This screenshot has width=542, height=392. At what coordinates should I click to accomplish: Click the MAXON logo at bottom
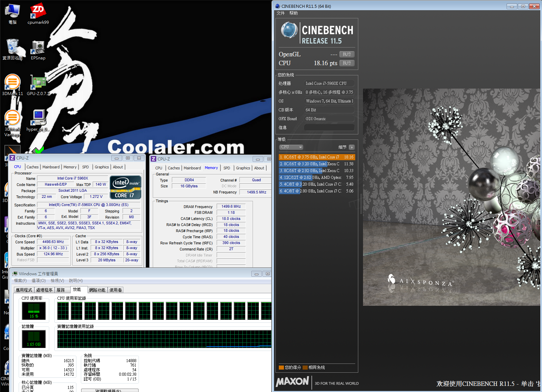(x=292, y=381)
